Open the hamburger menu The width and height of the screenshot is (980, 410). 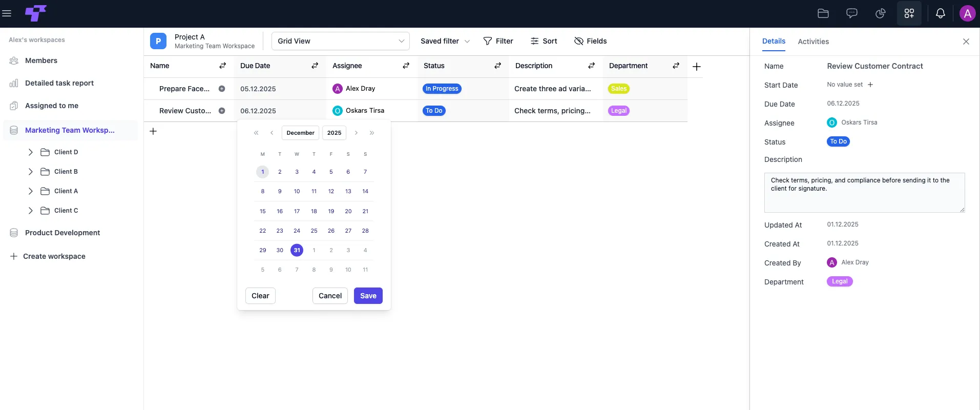click(x=7, y=13)
